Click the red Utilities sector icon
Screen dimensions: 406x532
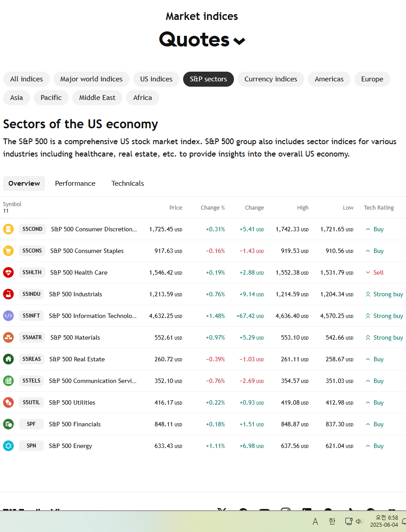8,402
